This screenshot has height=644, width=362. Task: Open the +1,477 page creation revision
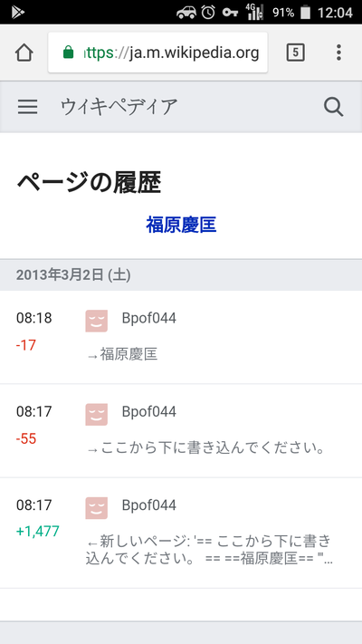(181, 533)
